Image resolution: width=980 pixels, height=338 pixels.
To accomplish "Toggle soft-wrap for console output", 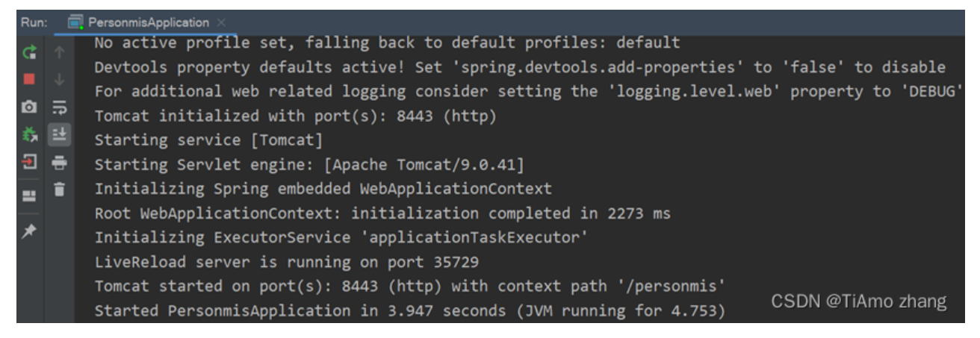I will click(x=60, y=109).
